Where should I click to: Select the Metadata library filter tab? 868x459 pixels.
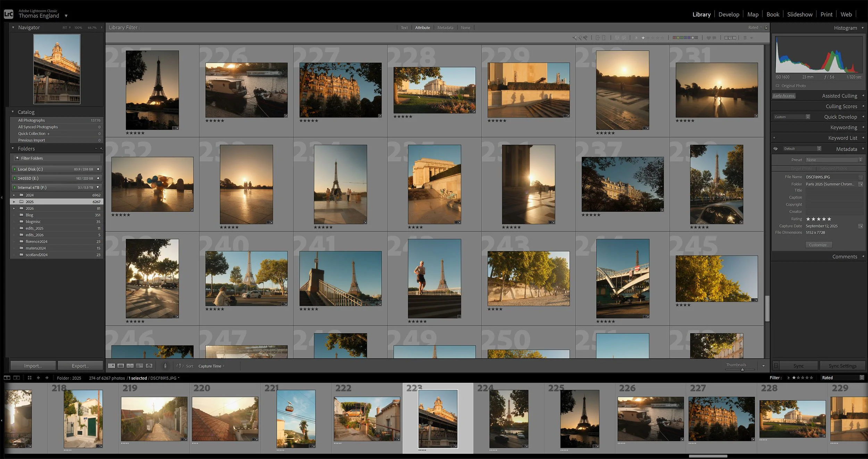445,27
